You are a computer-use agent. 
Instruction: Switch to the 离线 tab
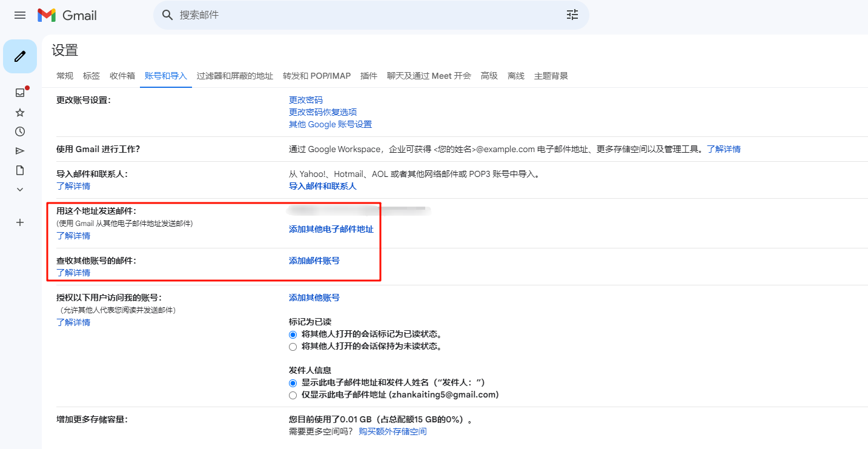pyautogui.click(x=516, y=76)
